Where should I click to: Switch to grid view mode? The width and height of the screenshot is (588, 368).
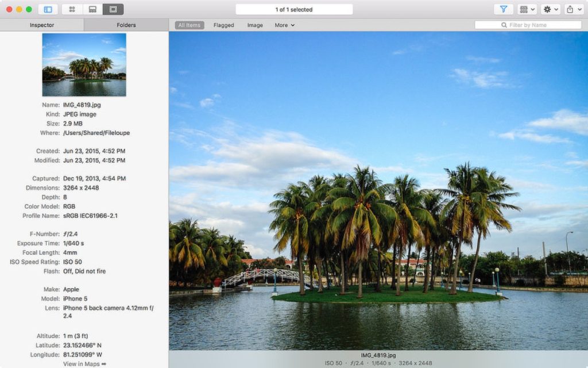click(x=72, y=9)
